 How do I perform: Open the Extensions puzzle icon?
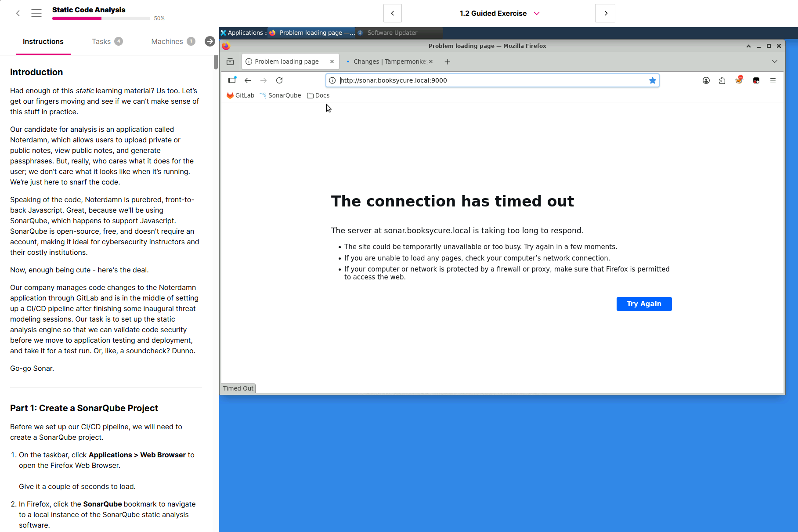click(x=722, y=80)
